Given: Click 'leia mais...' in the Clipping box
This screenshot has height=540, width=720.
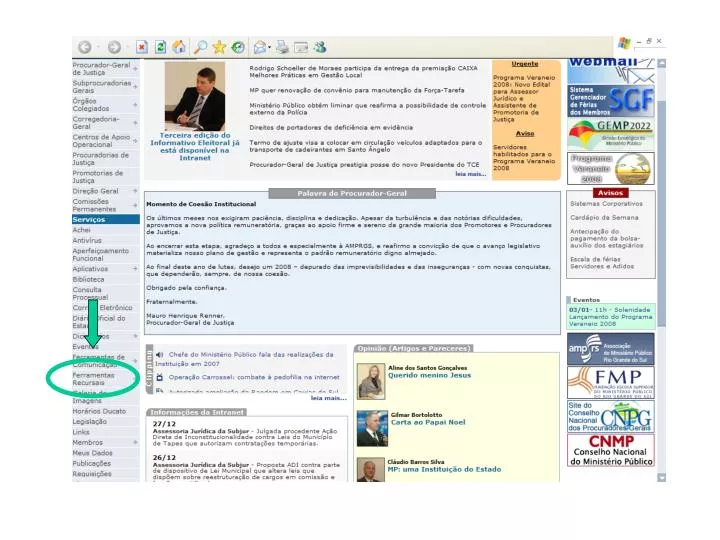Looking at the screenshot, I should [x=329, y=398].
